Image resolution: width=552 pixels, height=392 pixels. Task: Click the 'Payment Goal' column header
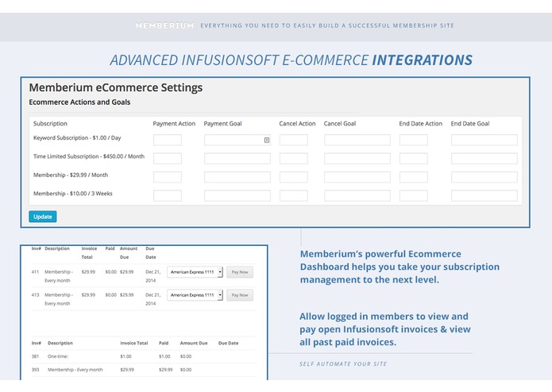(223, 124)
